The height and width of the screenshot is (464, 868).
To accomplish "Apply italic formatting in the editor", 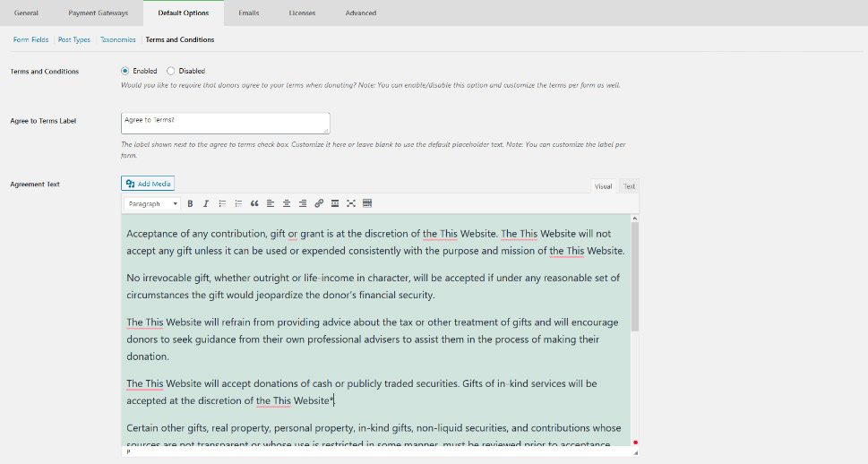I will tap(205, 204).
